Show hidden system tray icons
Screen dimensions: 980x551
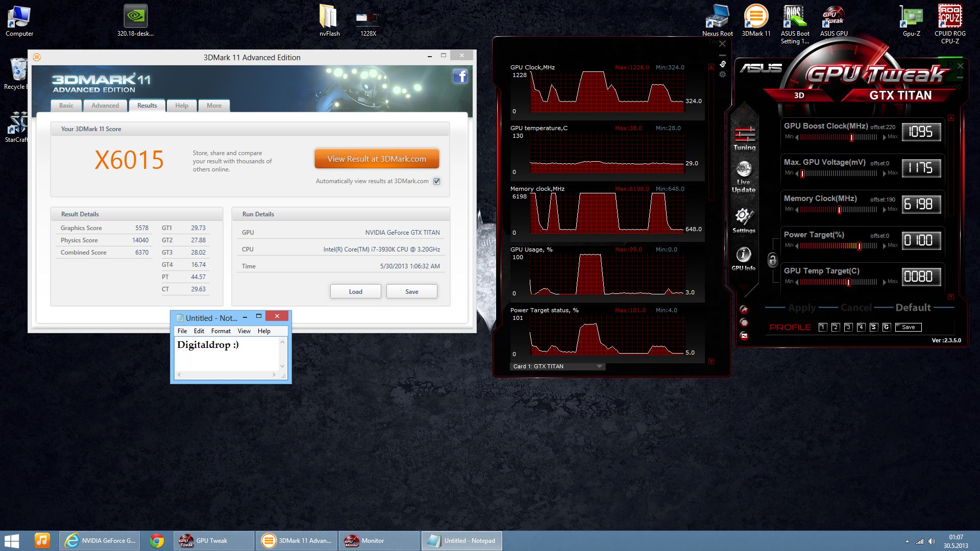click(x=907, y=541)
